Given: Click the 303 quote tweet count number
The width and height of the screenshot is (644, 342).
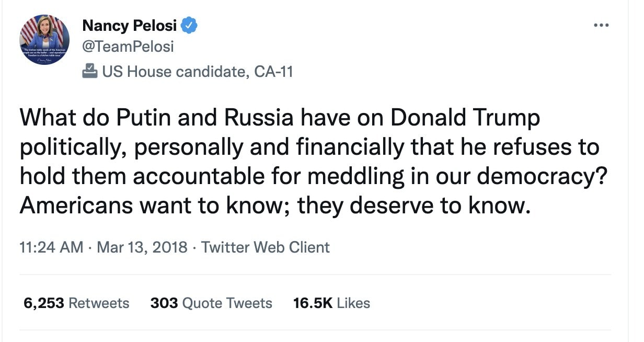Looking at the screenshot, I should coord(164,303).
